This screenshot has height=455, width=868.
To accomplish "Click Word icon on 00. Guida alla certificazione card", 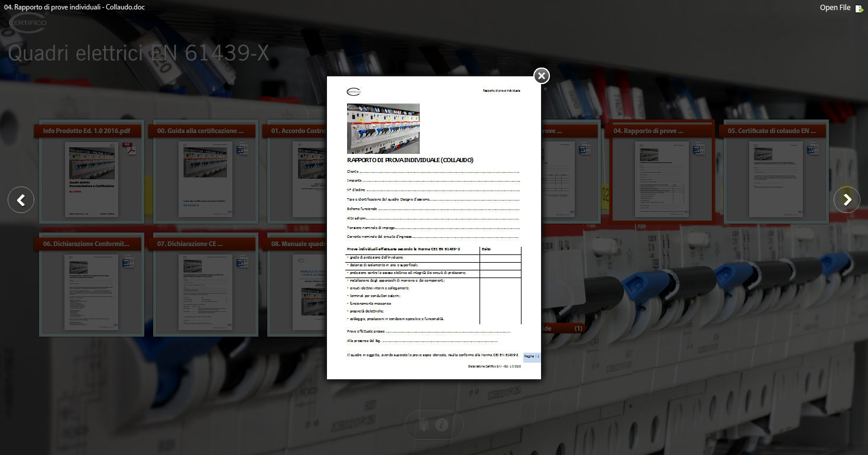I will (243, 149).
